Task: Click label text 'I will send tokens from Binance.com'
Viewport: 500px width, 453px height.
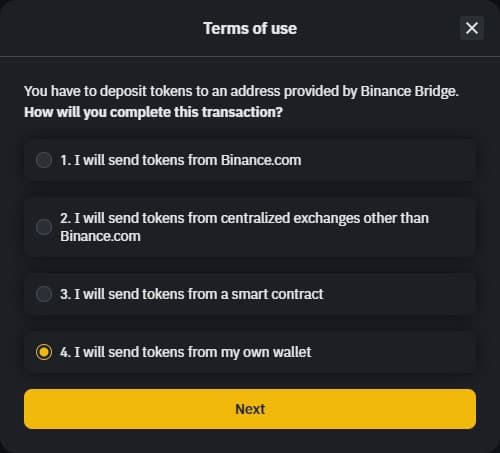Action: tap(188, 160)
